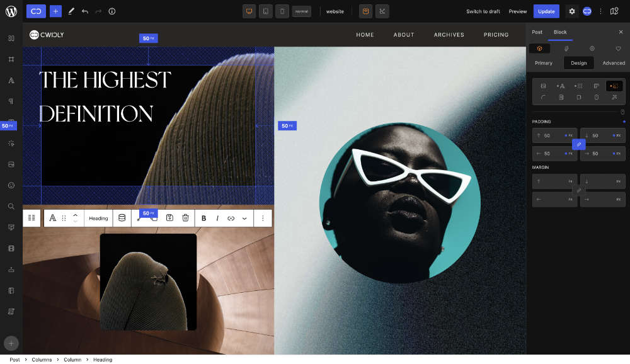Screen dimensions: 630x364
Task: Toggle bold formatting
Action: [x=203, y=218]
